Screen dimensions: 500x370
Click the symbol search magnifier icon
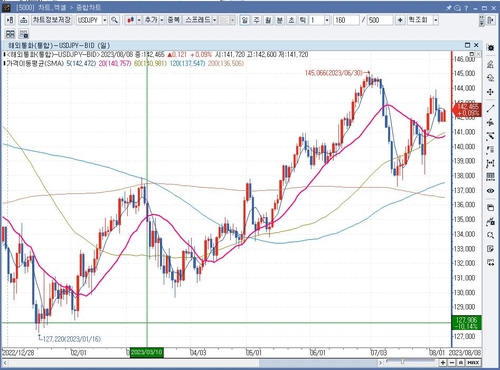(114, 20)
